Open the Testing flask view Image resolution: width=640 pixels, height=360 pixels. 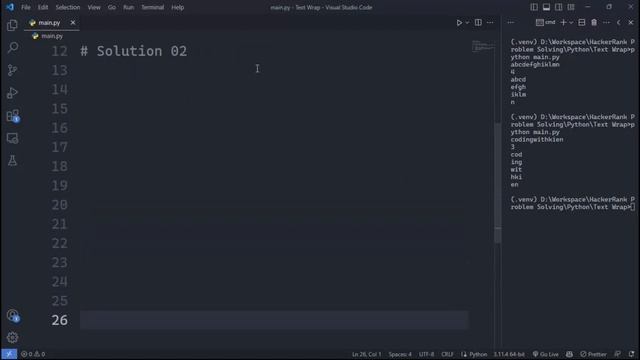(12, 161)
